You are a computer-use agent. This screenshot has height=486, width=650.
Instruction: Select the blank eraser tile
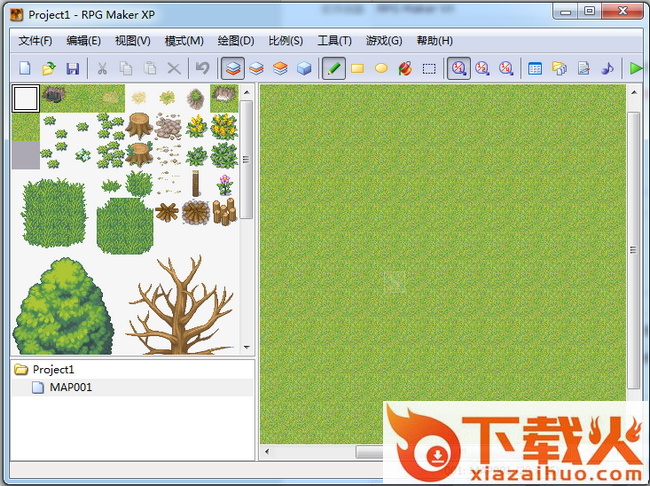(26, 99)
